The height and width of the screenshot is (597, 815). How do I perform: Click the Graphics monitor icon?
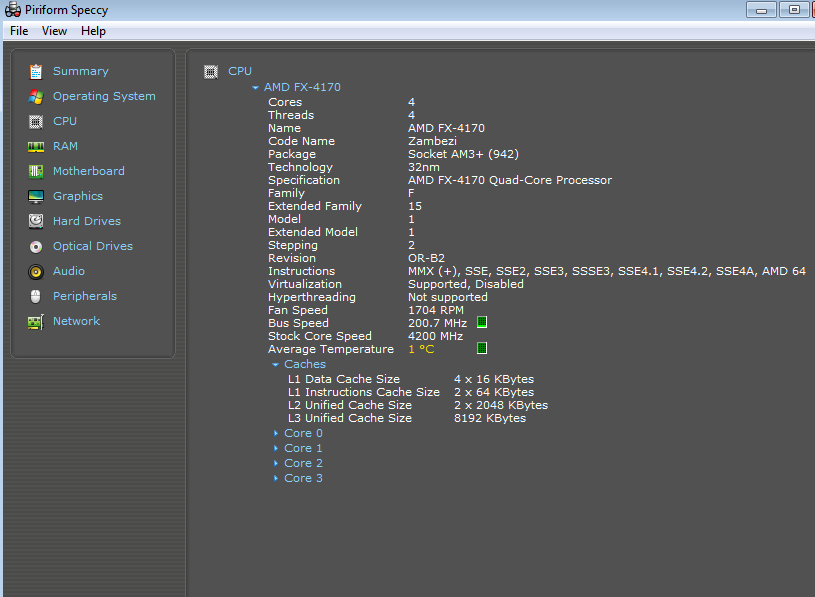point(36,196)
